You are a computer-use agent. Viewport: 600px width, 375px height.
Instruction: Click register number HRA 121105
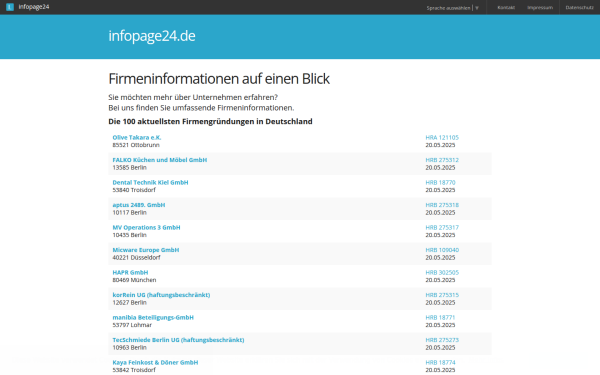442,137
